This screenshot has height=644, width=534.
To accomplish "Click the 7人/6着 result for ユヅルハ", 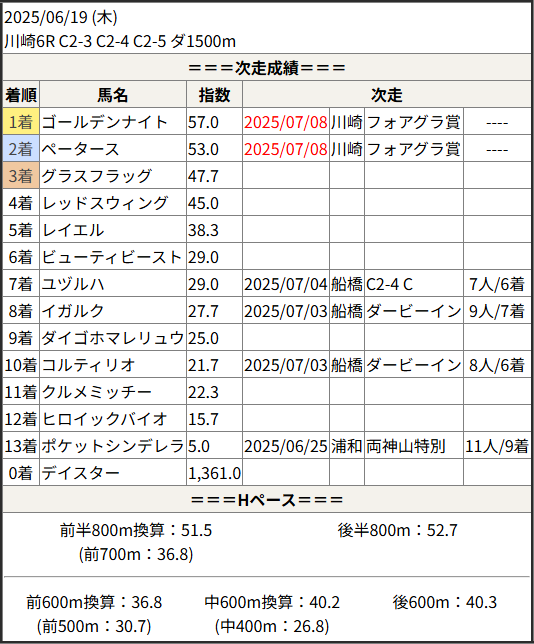I will 497,284.
